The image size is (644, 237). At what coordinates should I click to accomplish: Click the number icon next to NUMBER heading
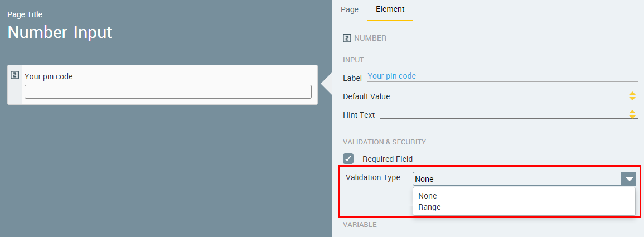pyautogui.click(x=347, y=38)
